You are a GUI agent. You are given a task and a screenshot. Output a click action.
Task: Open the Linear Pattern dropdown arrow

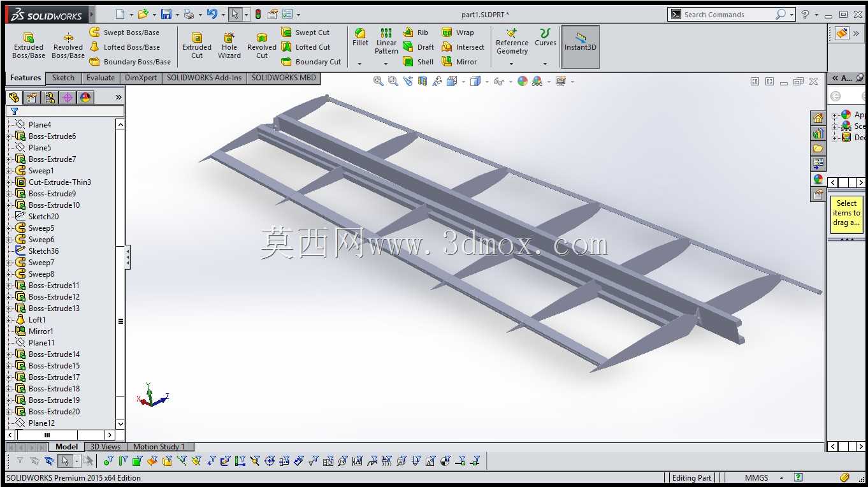386,64
